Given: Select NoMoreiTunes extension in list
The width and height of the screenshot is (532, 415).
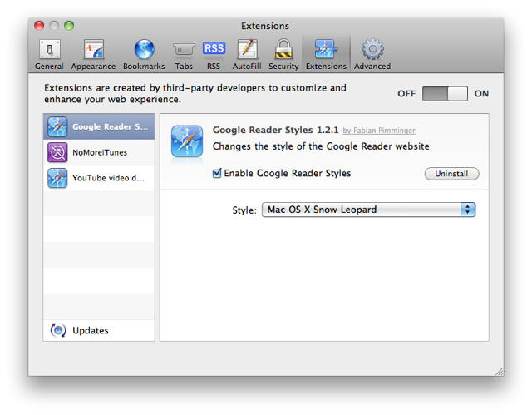Looking at the screenshot, I should click(x=98, y=152).
